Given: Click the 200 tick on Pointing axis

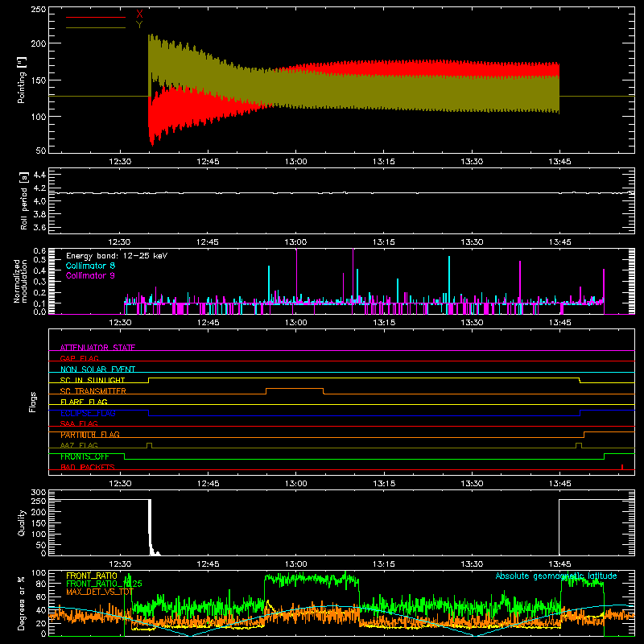Looking at the screenshot, I should point(39,43).
